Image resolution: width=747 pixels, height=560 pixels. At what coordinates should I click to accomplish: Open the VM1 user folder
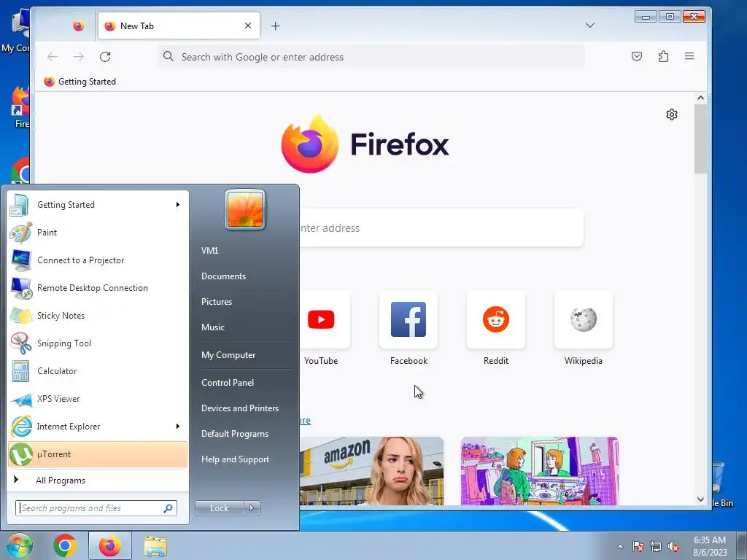click(x=209, y=251)
